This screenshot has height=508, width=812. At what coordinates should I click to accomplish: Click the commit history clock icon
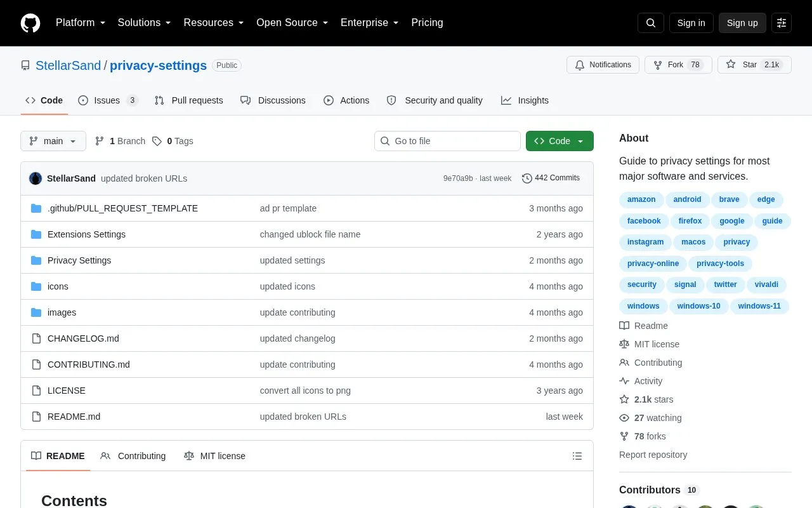click(x=527, y=178)
